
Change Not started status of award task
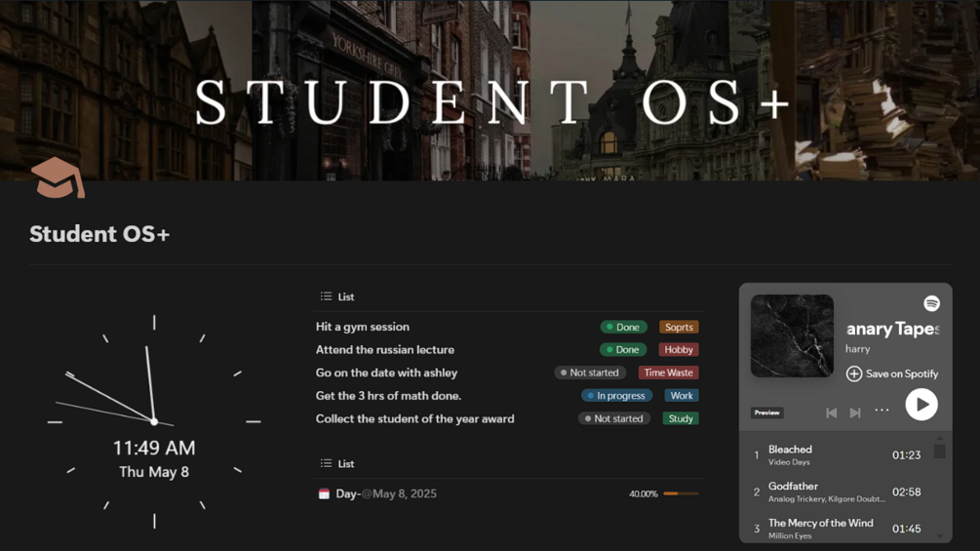click(x=613, y=418)
